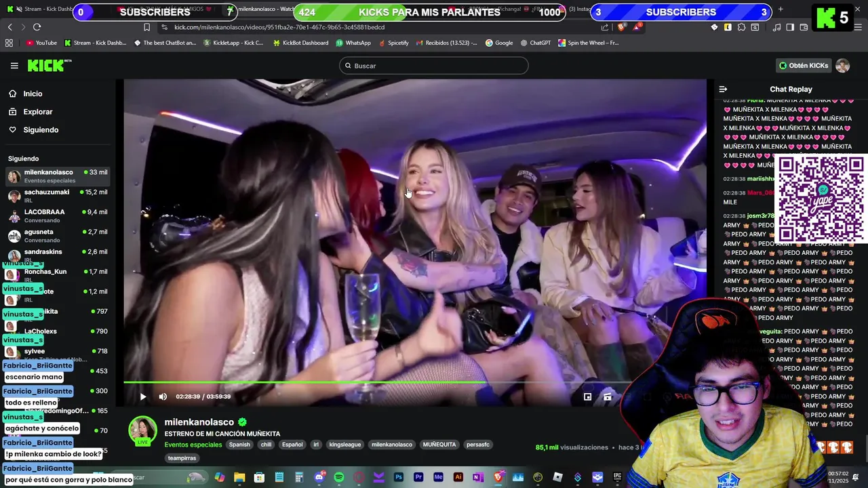Screen dimensions: 868x488
Task: Select the Español tag
Action: pyautogui.click(x=292, y=445)
